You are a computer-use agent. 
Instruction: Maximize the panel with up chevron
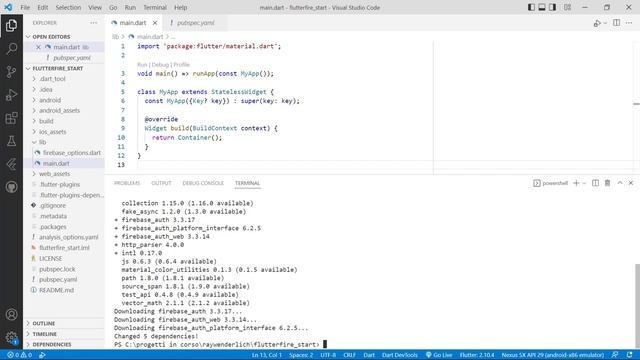(x=620, y=183)
